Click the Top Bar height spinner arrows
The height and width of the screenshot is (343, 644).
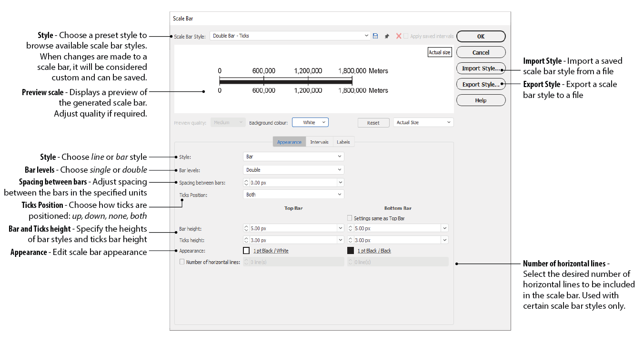246,228
